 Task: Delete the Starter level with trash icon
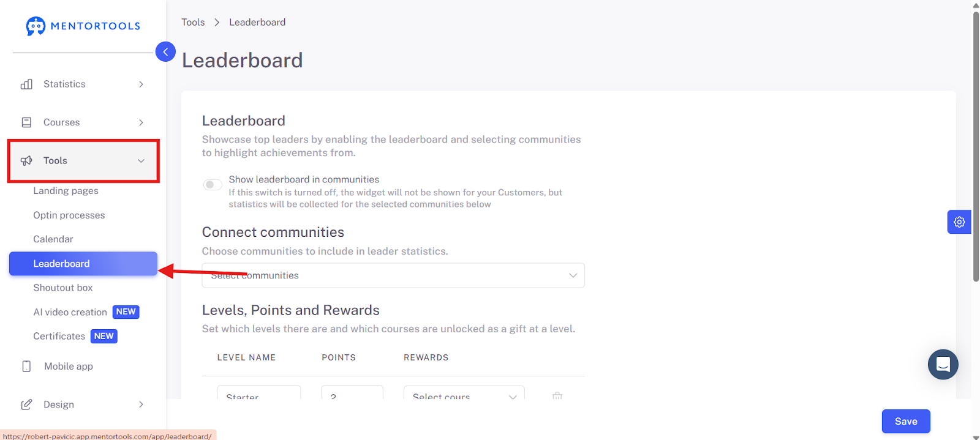557,396
